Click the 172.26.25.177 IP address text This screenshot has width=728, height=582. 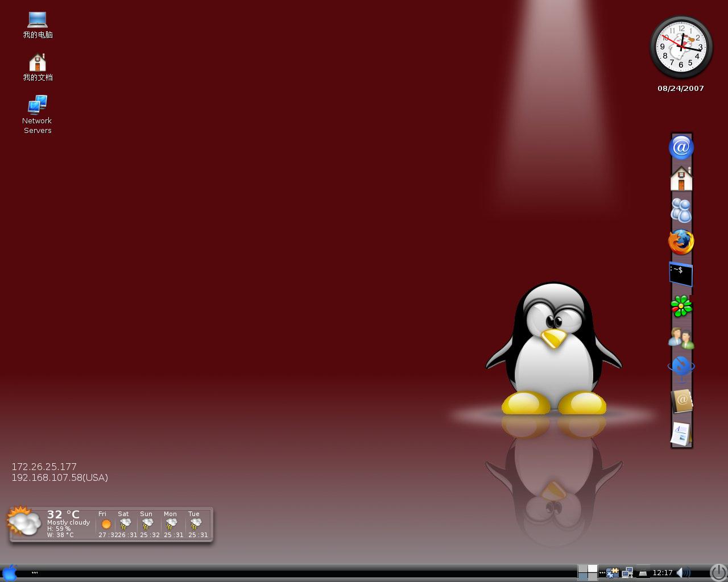44,467
